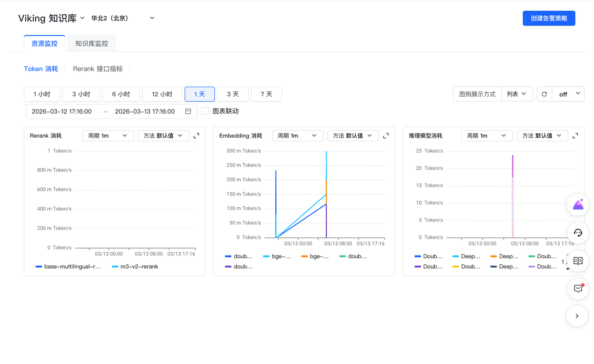
Task: Open the customer service headset button
Action: coord(578,233)
